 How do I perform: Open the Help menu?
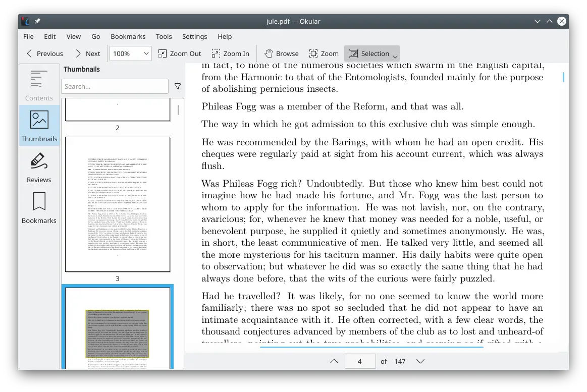point(225,36)
